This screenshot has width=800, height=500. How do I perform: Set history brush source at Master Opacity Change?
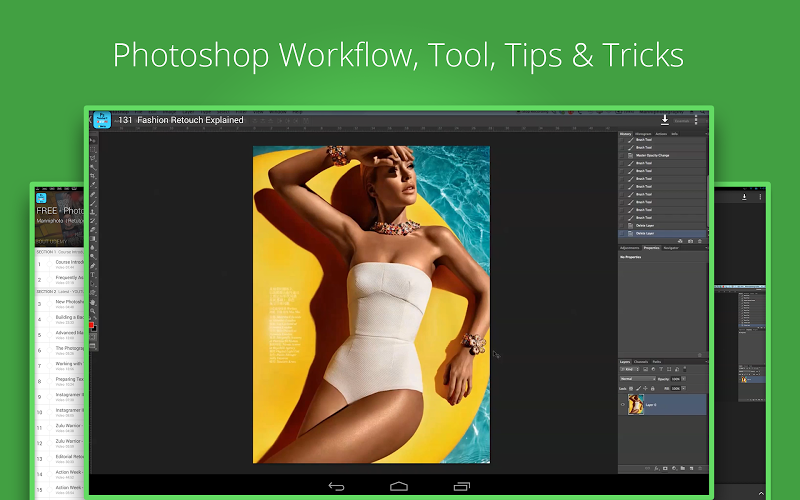tap(622, 156)
